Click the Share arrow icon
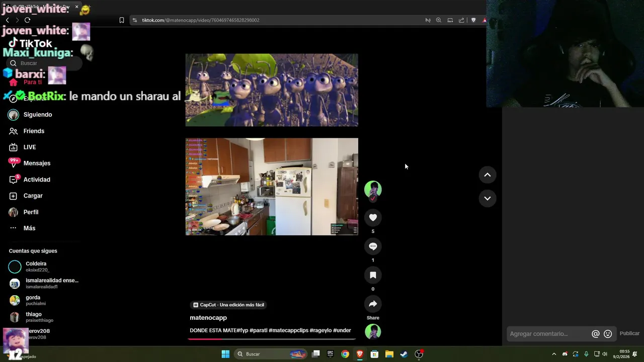Image resolution: width=644 pixels, height=362 pixels. click(373, 304)
